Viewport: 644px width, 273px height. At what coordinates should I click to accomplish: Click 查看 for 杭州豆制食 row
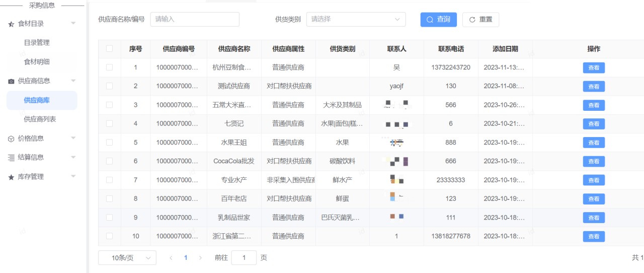pos(594,67)
